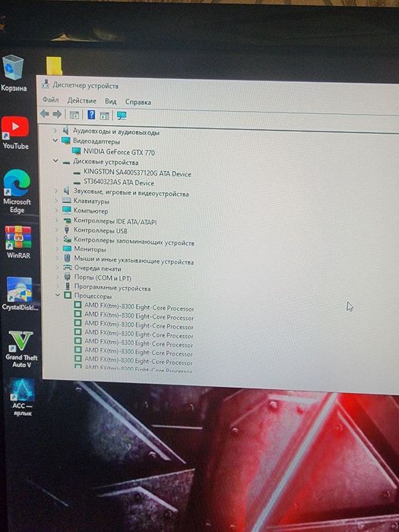Click the keyboard icon beside Клавиатуры
Image resolution: width=399 pixels, height=532 pixels.
(67, 201)
